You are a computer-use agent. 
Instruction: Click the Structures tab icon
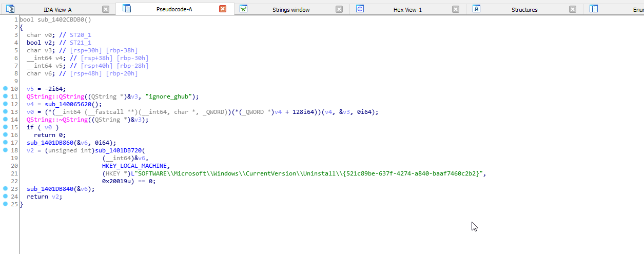[476, 9]
